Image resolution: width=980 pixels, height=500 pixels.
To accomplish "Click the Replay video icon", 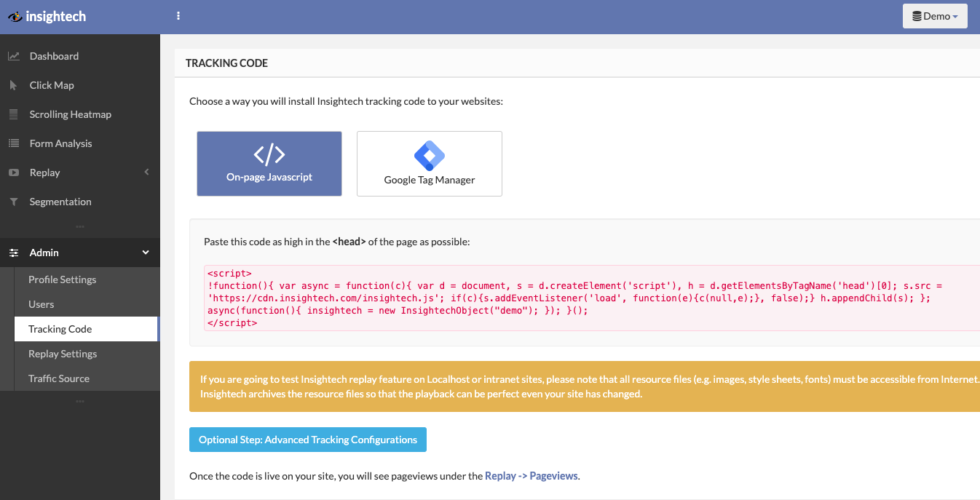I will [13, 172].
